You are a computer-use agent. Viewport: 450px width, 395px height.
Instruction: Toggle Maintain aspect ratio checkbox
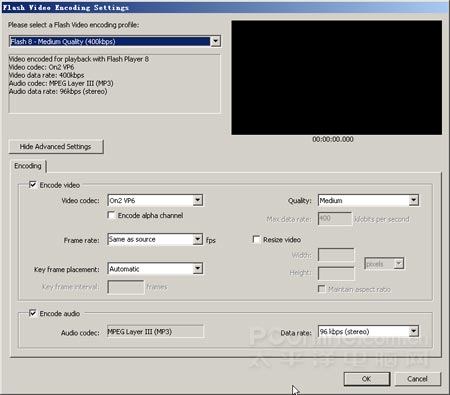(x=321, y=289)
